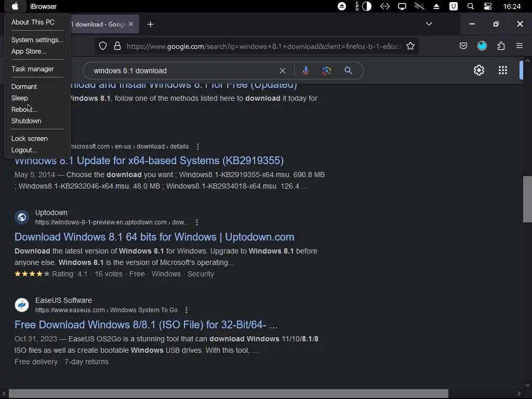Screen dimensions: 532x399
Task: Clear the Google search box with X
Action: pos(282,71)
